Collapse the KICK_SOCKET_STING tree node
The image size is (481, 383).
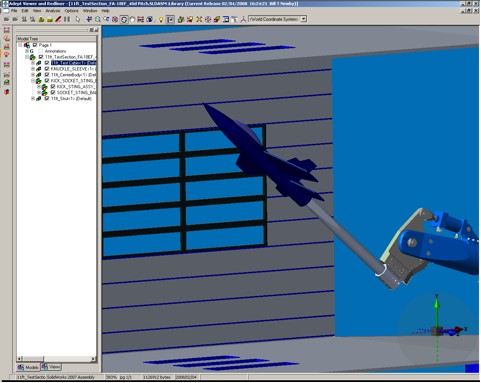click(x=33, y=81)
